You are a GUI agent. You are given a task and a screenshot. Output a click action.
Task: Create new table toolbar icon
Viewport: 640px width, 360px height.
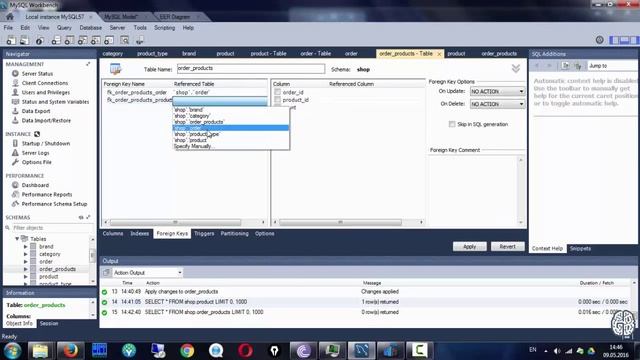(69, 40)
